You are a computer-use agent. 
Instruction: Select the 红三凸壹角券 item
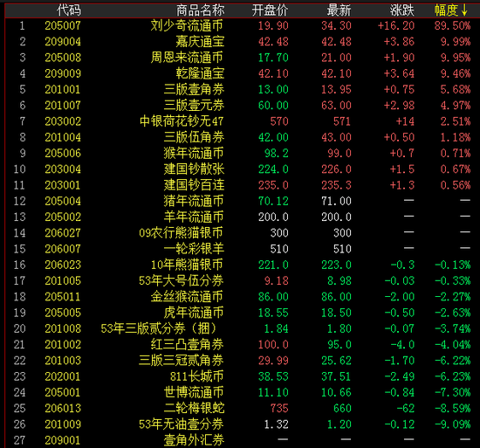tap(187, 344)
